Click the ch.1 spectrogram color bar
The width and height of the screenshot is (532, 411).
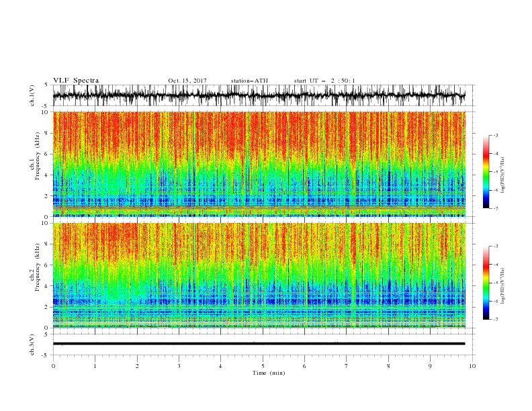(486, 172)
